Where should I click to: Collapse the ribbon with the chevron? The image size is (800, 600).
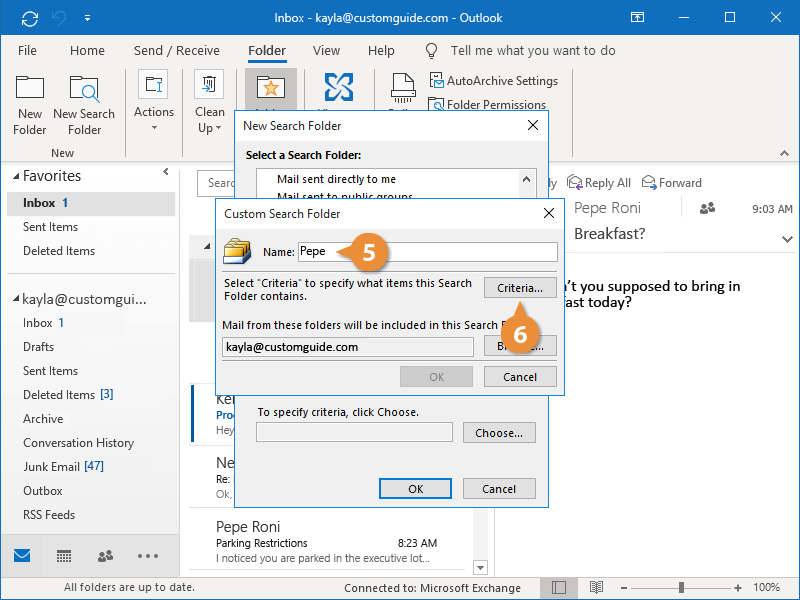click(x=785, y=153)
